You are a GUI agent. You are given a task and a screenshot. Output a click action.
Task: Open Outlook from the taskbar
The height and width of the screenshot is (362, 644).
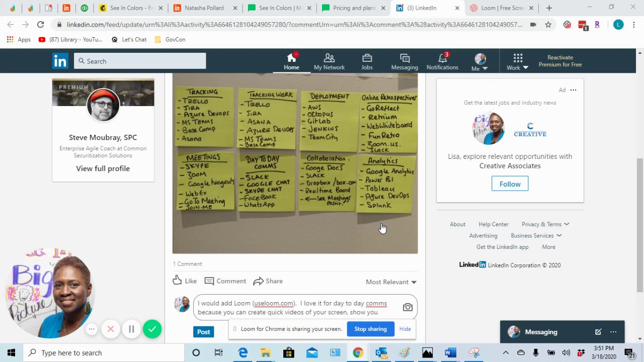(x=381, y=353)
